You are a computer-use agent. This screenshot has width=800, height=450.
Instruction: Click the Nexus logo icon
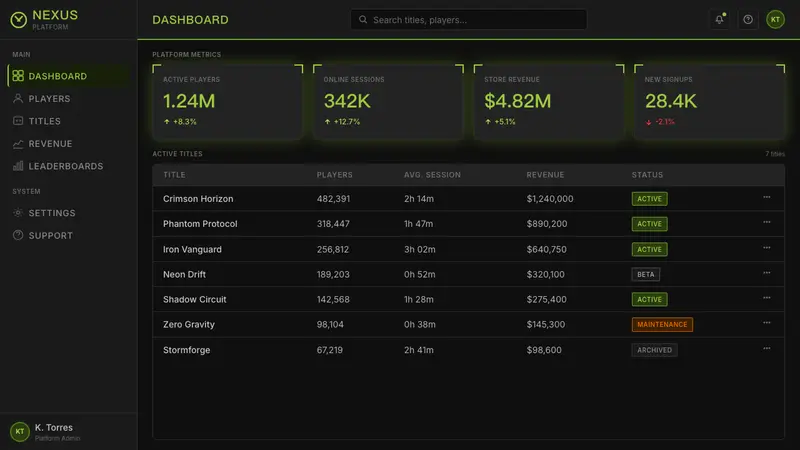pyautogui.click(x=18, y=20)
